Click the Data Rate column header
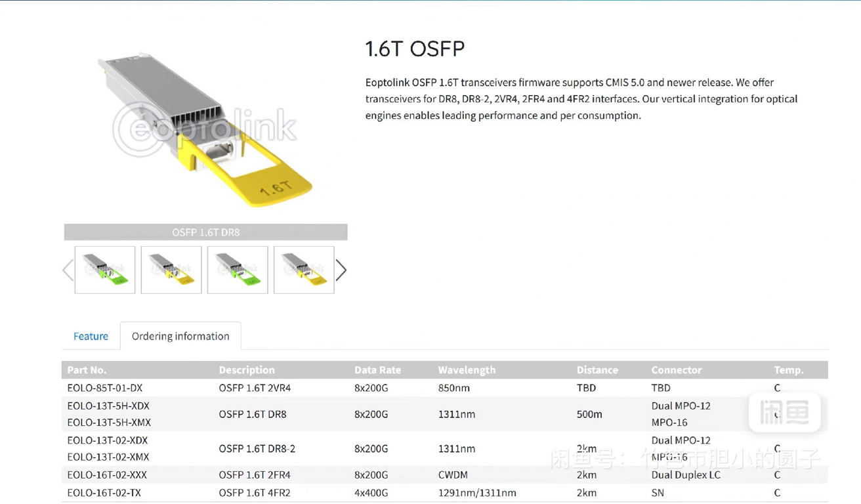The height and width of the screenshot is (504, 861). [x=377, y=370]
